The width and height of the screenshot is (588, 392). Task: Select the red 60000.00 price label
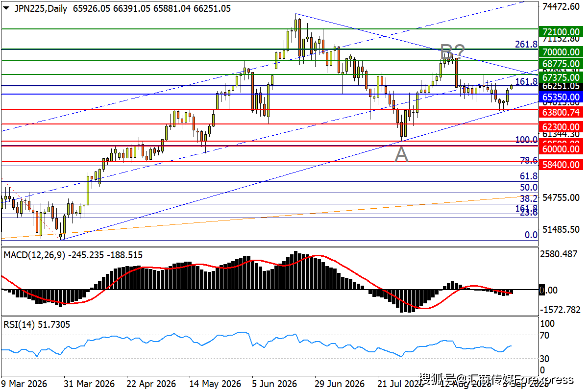coord(561,149)
